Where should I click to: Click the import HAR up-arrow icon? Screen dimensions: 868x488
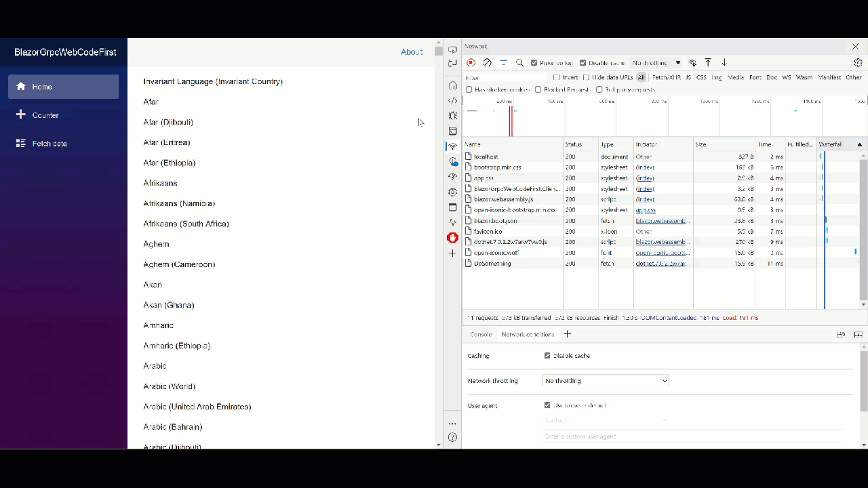coord(708,62)
